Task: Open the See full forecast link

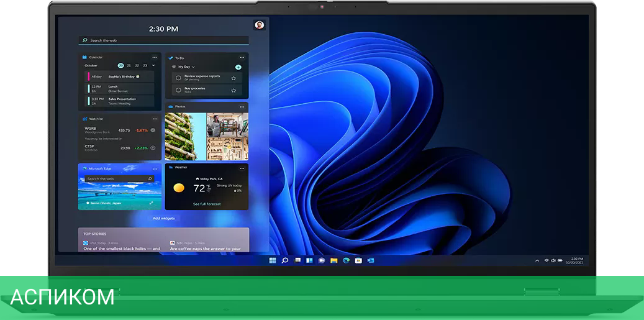Action: point(207,204)
